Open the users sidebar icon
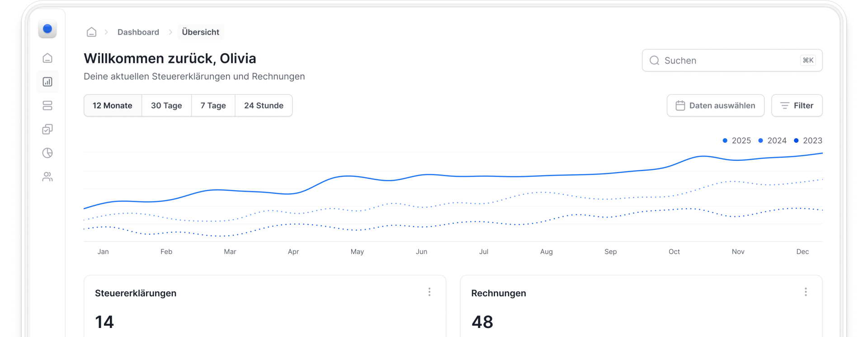The image size is (868, 337). tap(47, 177)
